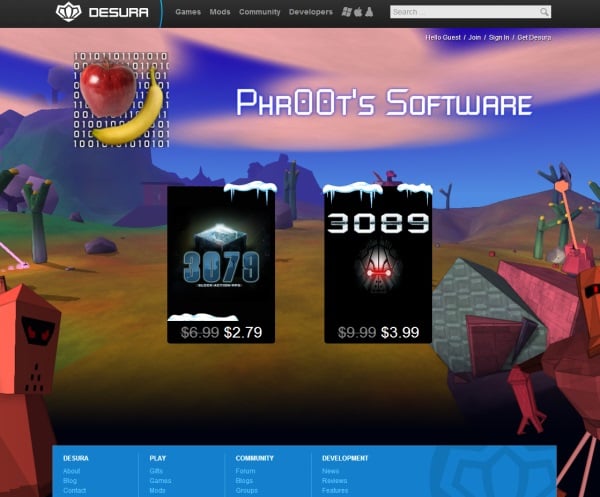The width and height of the screenshot is (600, 497).
Task: Open the Games menu
Action: [188, 12]
